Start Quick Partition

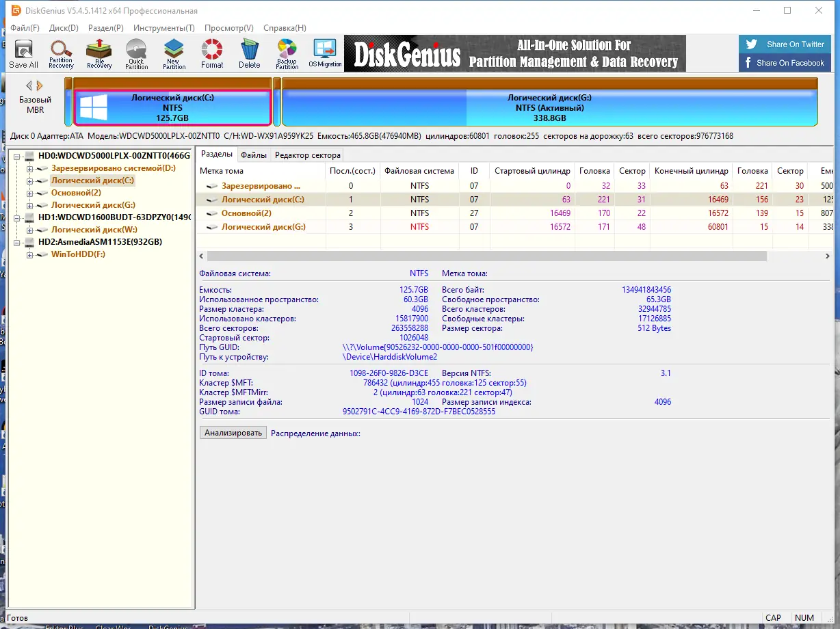point(136,53)
